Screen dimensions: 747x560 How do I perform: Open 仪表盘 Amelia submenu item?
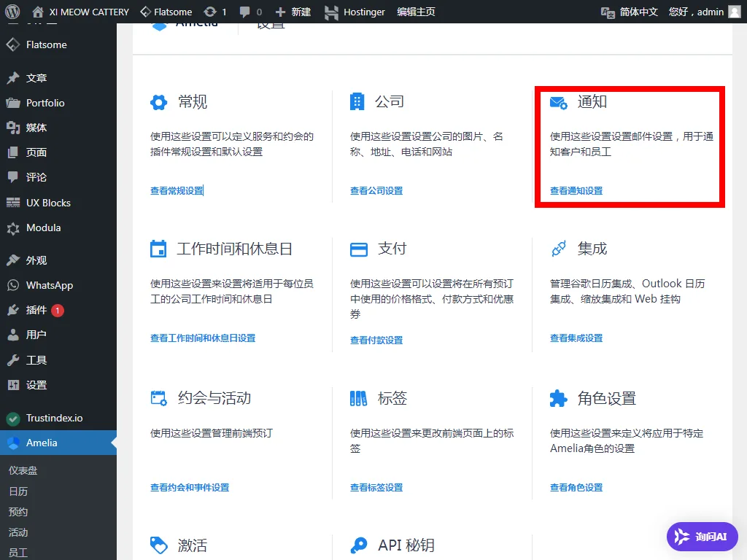click(x=23, y=470)
